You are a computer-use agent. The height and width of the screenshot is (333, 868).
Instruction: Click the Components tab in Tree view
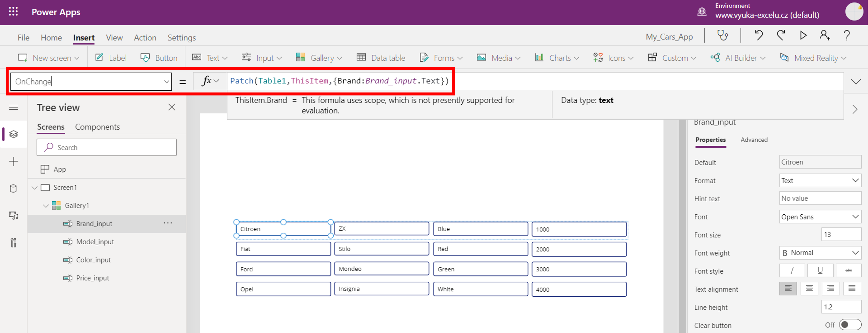(97, 126)
